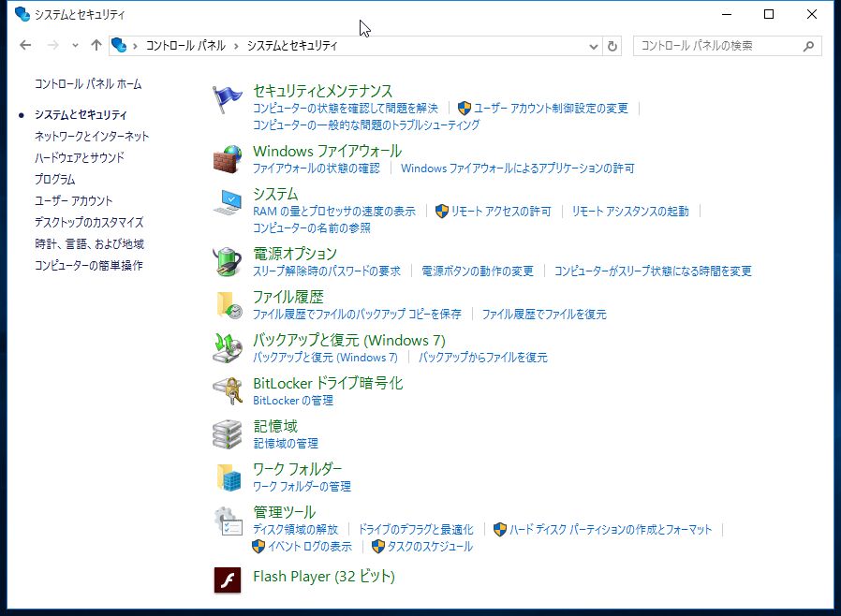This screenshot has height=616, width=841.
Task: Click the ファイル履歴 folder clock icon
Action: (229, 305)
